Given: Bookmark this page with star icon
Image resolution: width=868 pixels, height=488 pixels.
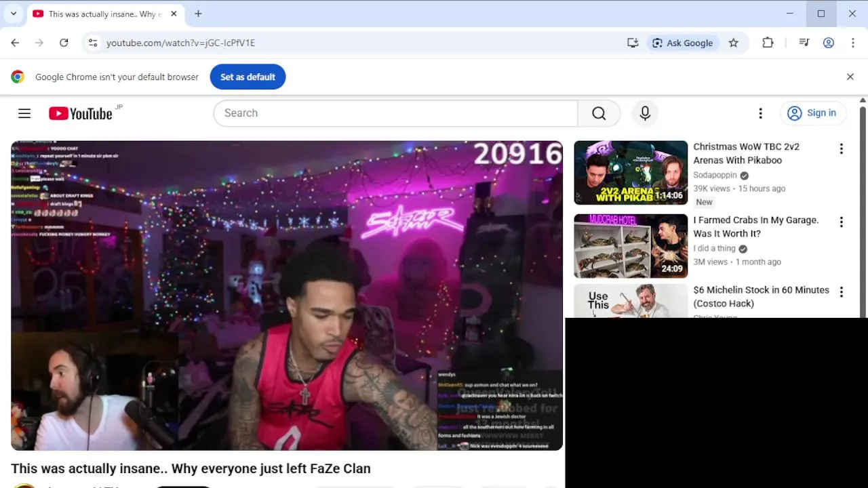Looking at the screenshot, I should click(734, 43).
